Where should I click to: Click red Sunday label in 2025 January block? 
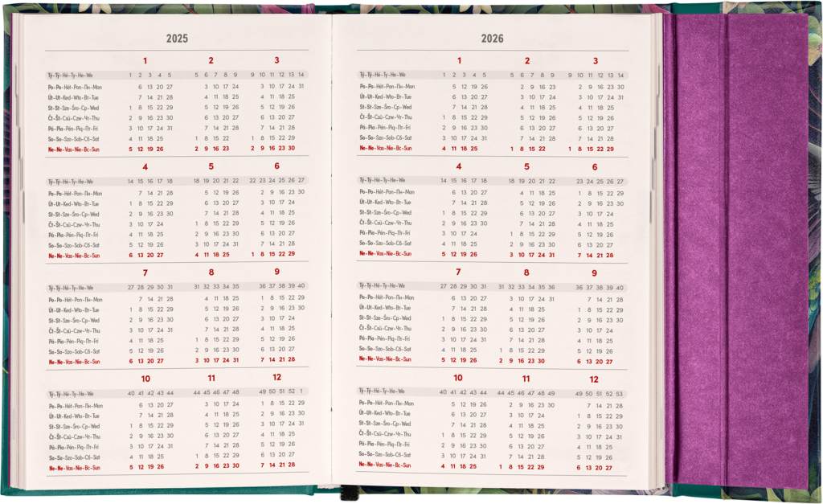[x=74, y=149]
